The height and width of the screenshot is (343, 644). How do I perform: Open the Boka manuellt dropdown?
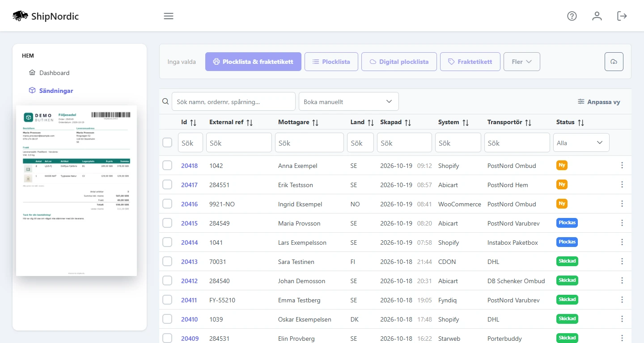coord(349,102)
